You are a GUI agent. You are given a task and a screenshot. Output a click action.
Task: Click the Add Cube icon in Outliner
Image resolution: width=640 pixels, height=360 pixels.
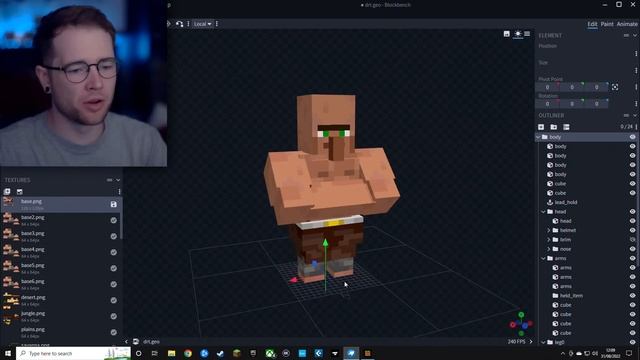coord(541,127)
